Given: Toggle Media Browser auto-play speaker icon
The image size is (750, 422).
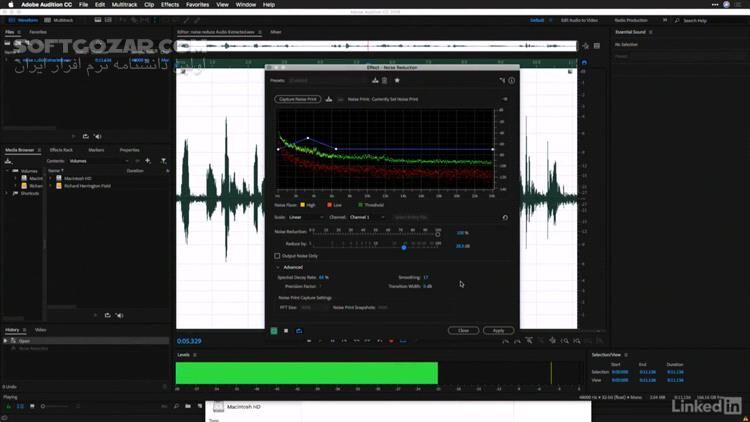Looking at the screenshot, I should (120, 315).
